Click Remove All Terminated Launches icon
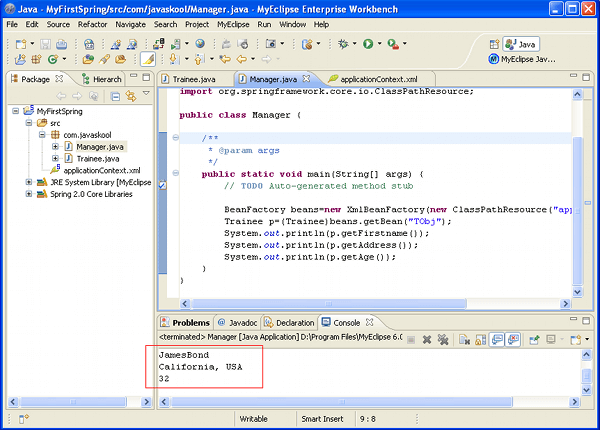The height and width of the screenshot is (430, 600). pyautogui.click(x=443, y=340)
